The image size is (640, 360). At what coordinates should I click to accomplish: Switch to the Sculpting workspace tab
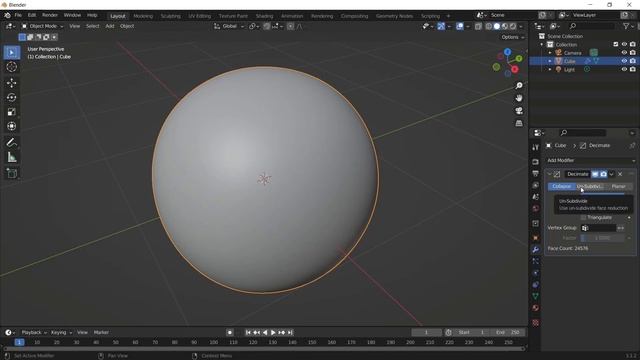(x=171, y=16)
